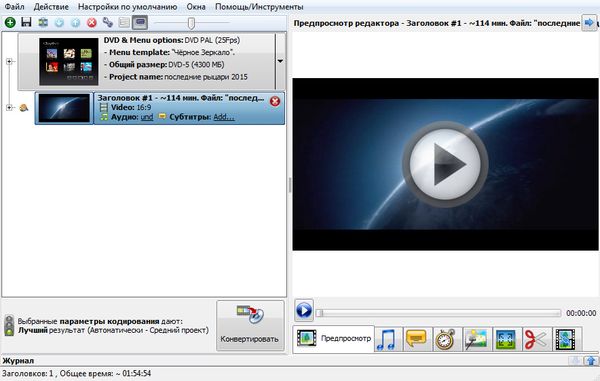Image resolution: width=600 pixels, height=381 pixels.
Task: Click the subtitles 'Add...' link
Action: click(x=224, y=117)
